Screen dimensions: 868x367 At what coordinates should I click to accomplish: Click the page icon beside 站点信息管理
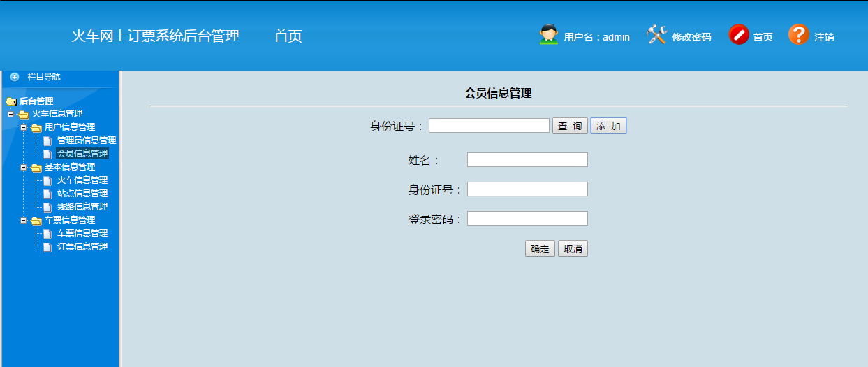click(47, 194)
